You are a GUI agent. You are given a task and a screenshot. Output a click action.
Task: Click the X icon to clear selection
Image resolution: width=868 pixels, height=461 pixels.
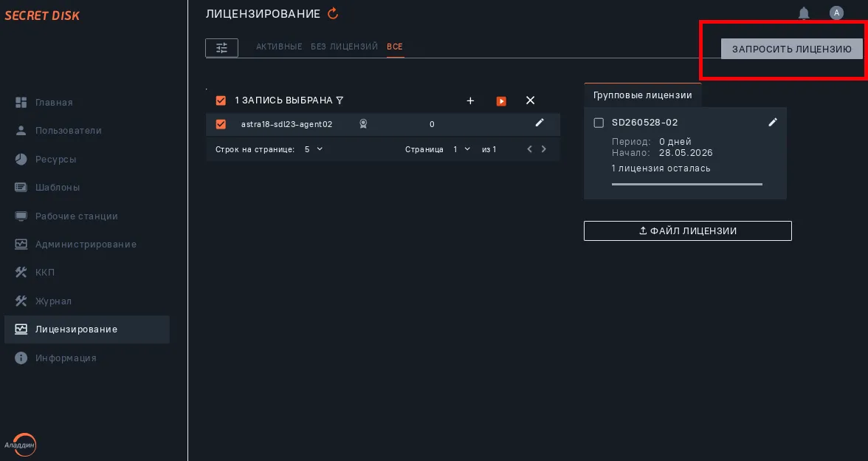click(x=530, y=100)
